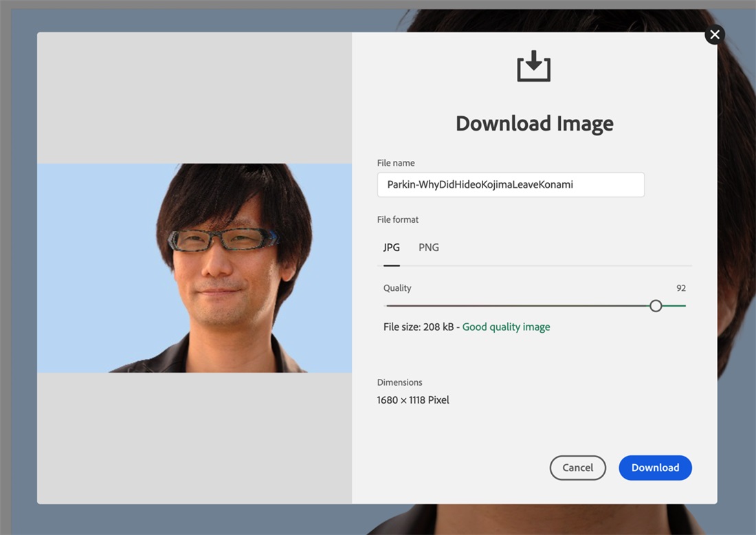The width and height of the screenshot is (756, 535).
Task: Close the Download Image dialog
Action: tap(714, 34)
